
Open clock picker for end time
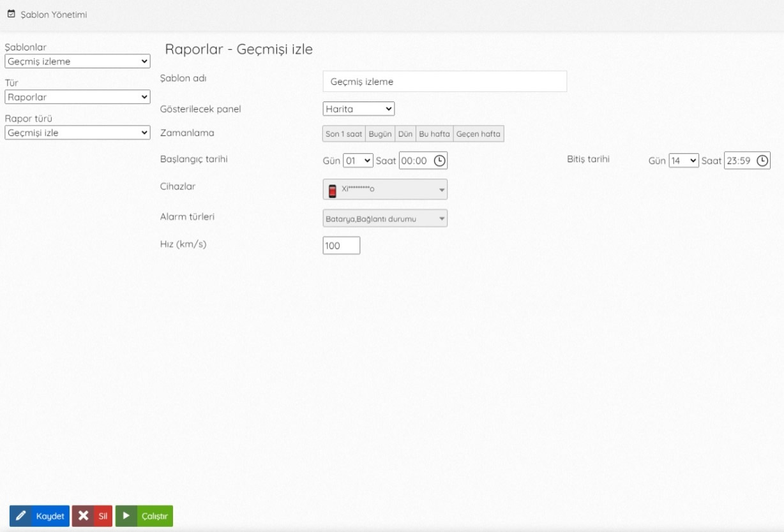click(x=762, y=161)
